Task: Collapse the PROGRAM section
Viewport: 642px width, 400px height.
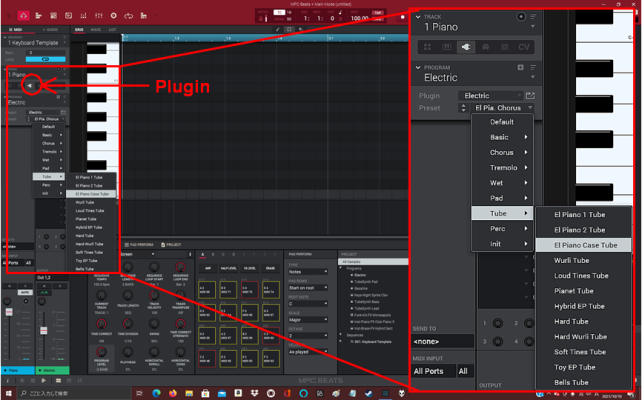Action: (419, 68)
